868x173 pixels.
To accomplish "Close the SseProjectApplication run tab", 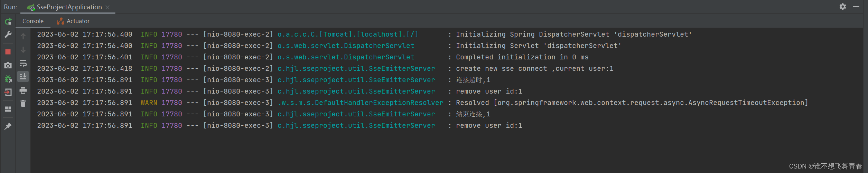I will [x=108, y=7].
